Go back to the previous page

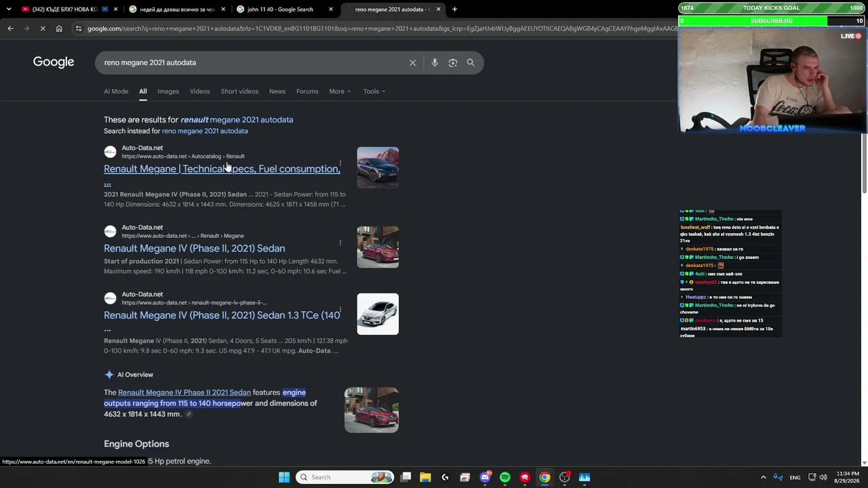(x=10, y=28)
